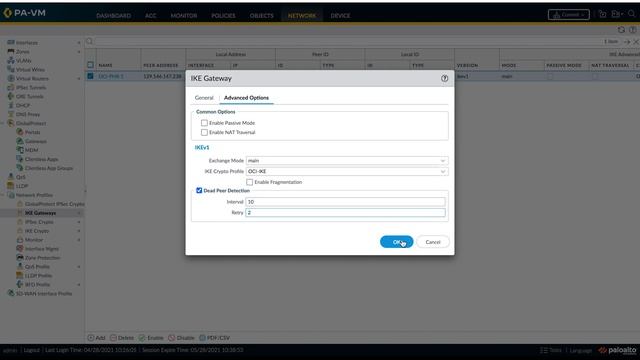Select IKE Crypto in the sidebar
640x360 pixels.
[37, 231]
